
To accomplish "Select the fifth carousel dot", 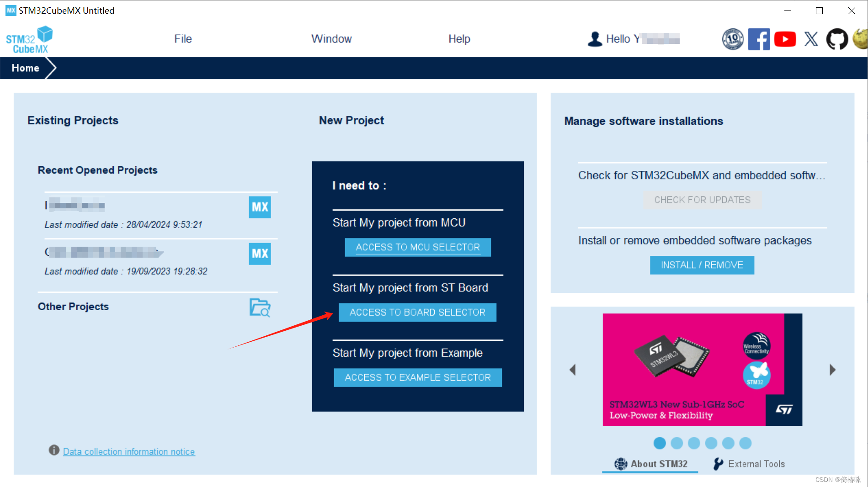I will click(x=728, y=443).
